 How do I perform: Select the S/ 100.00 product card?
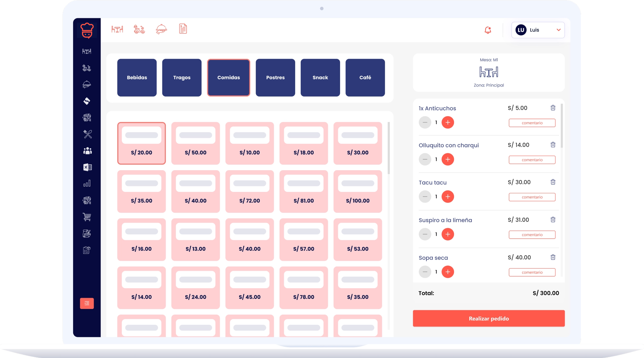pos(357,192)
